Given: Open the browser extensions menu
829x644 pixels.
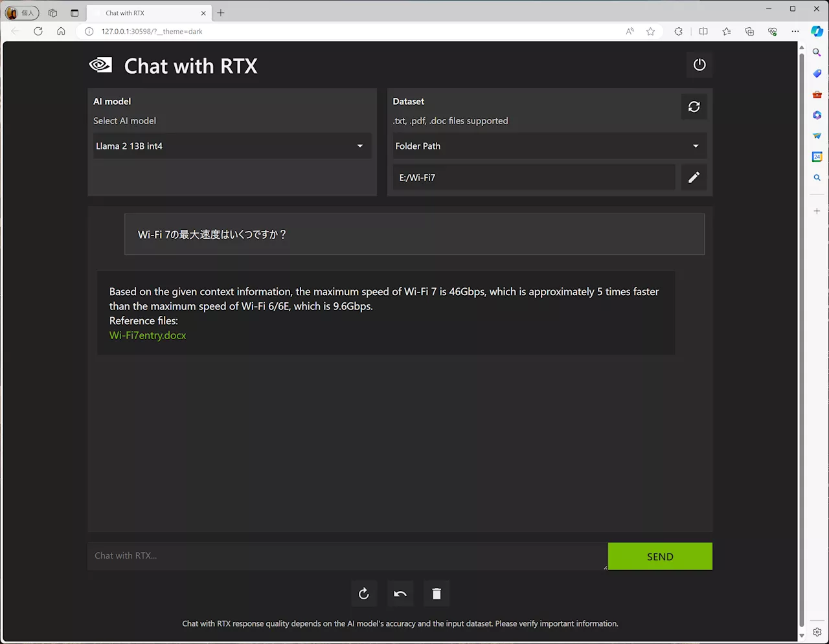Looking at the screenshot, I should pyautogui.click(x=679, y=31).
